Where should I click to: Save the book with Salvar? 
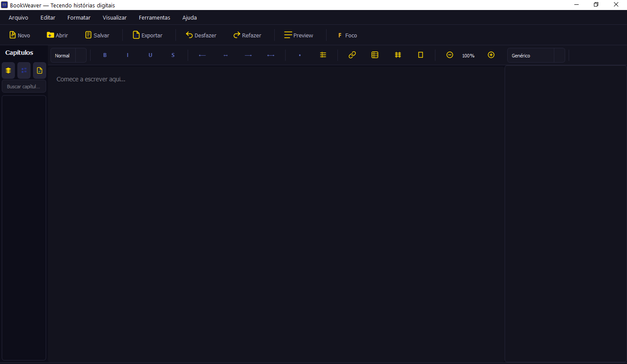97,35
